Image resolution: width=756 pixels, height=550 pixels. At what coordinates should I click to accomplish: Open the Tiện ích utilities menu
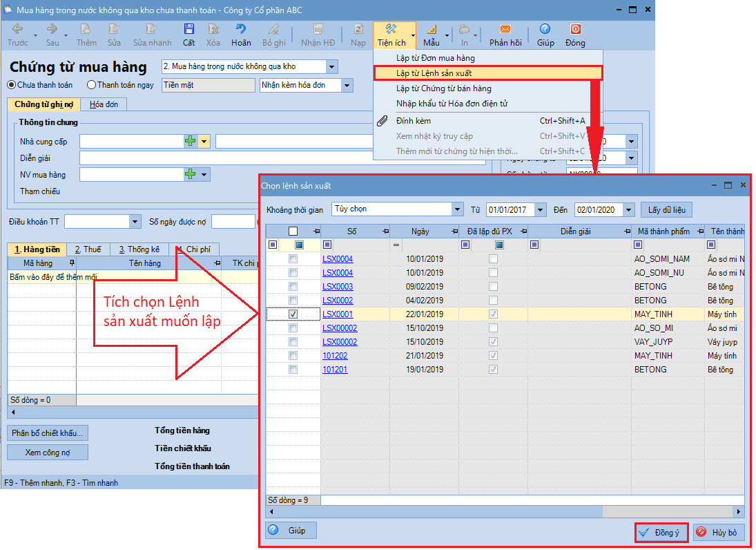[391, 34]
